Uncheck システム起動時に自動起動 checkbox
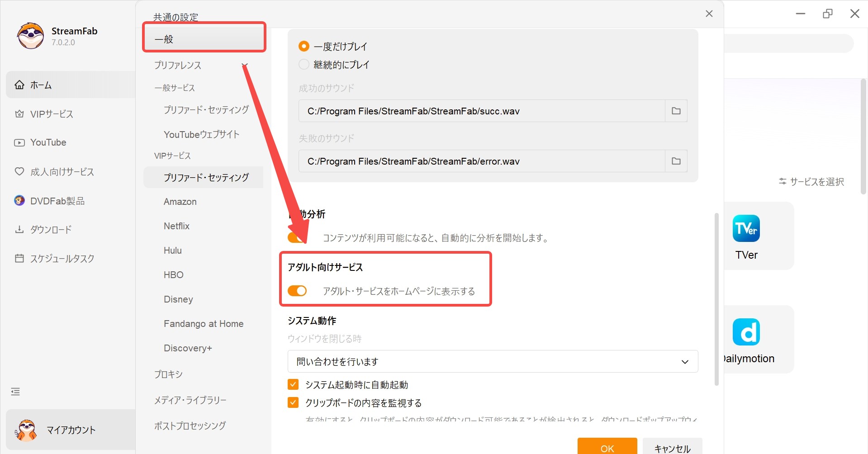 click(293, 384)
